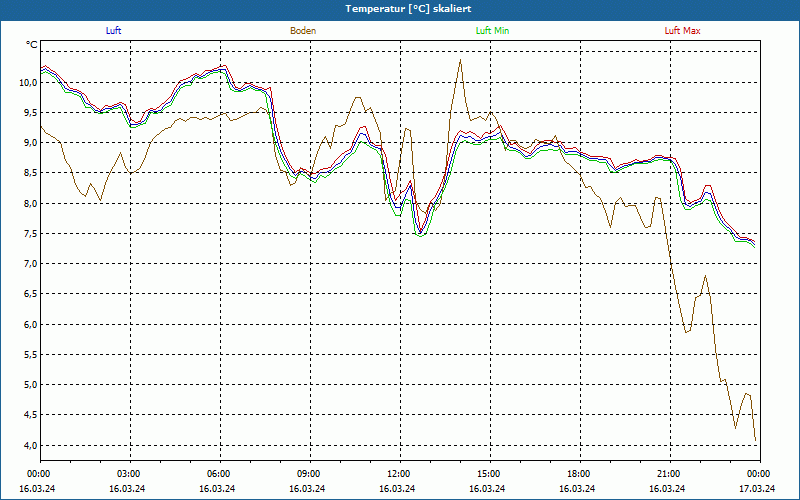Click the 8,0 y-axis value
Image resolution: width=800 pixels, height=500 pixels.
31,204
